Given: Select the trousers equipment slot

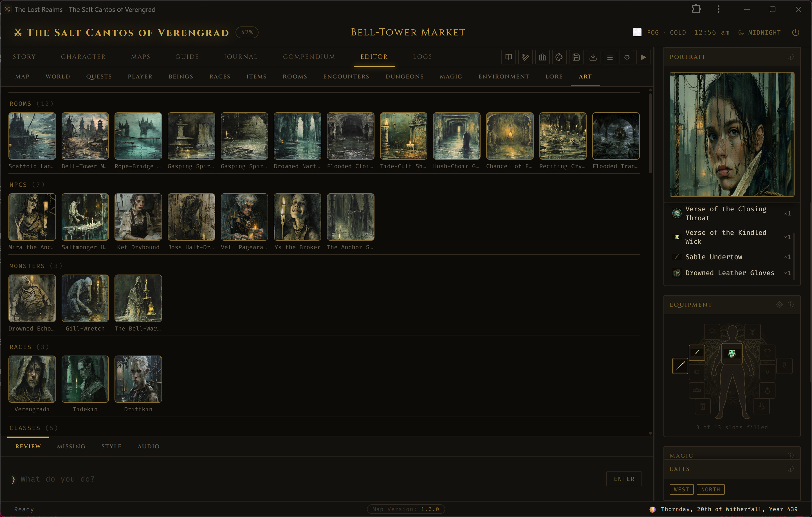Looking at the screenshot, I should [703, 406].
